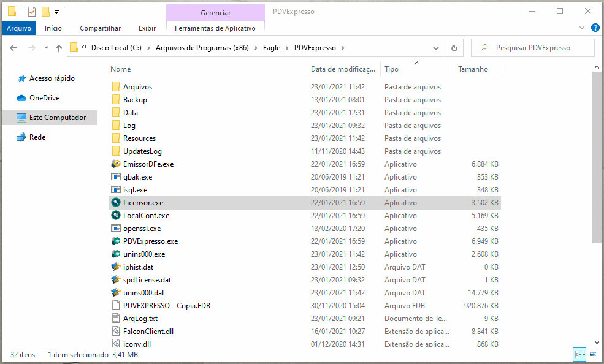Click the scroll up arrow of file list

pos(597,67)
